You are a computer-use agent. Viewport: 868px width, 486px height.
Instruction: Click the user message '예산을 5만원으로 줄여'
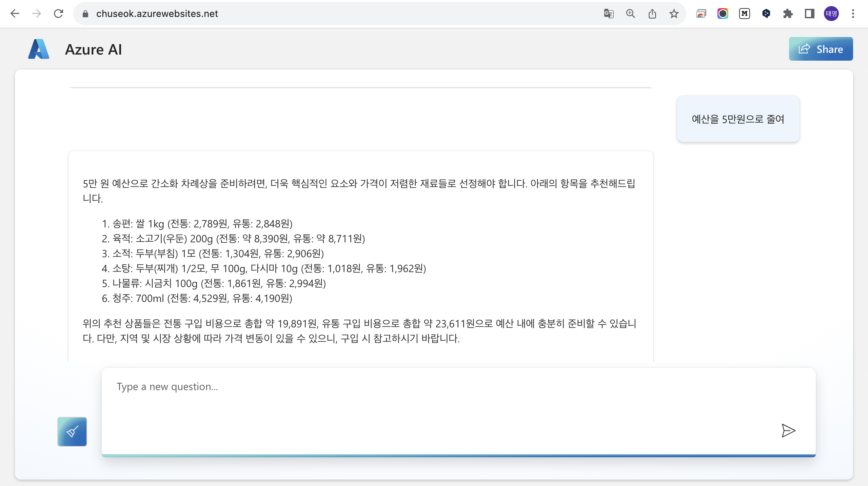738,119
